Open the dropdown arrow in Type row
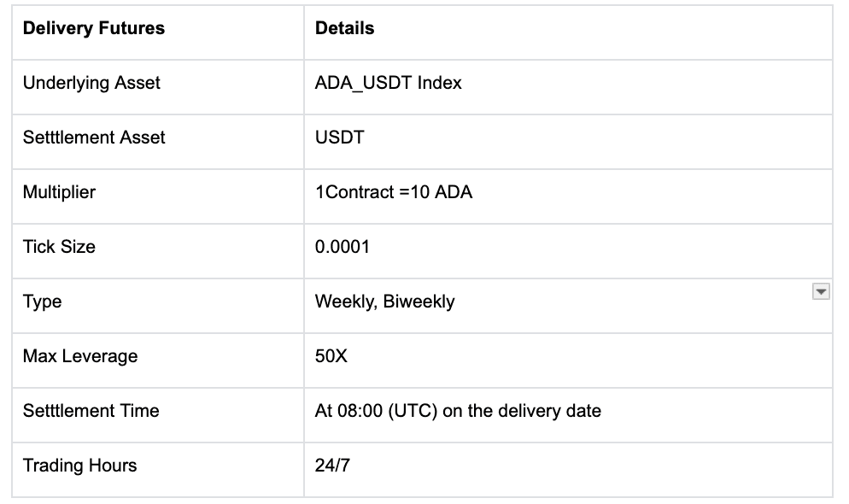This screenshot has width=849, height=504. 821,292
